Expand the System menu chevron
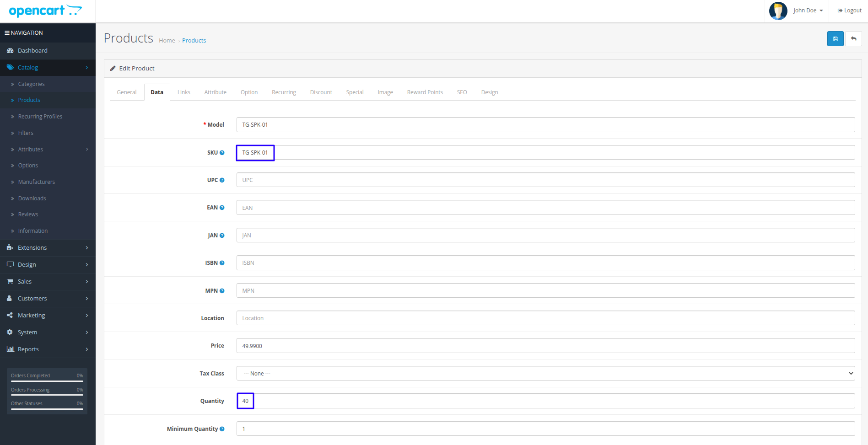 coord(87,332)
